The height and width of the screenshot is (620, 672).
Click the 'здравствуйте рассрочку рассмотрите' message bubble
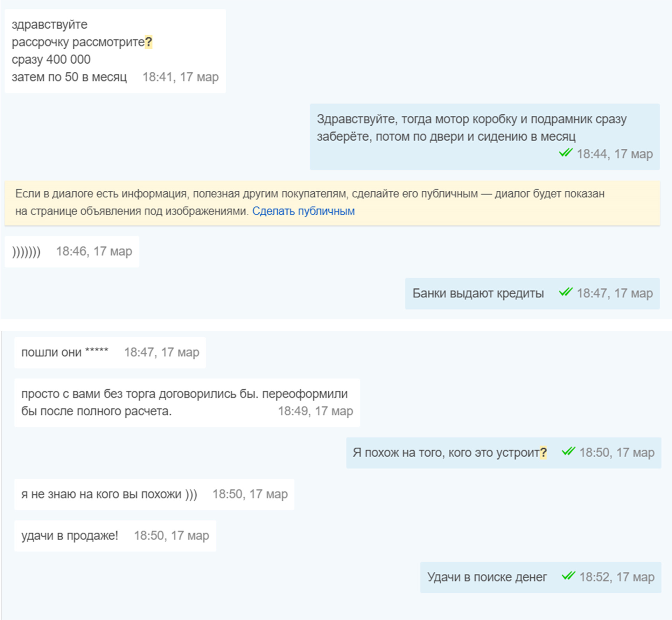tap(115, 51)
